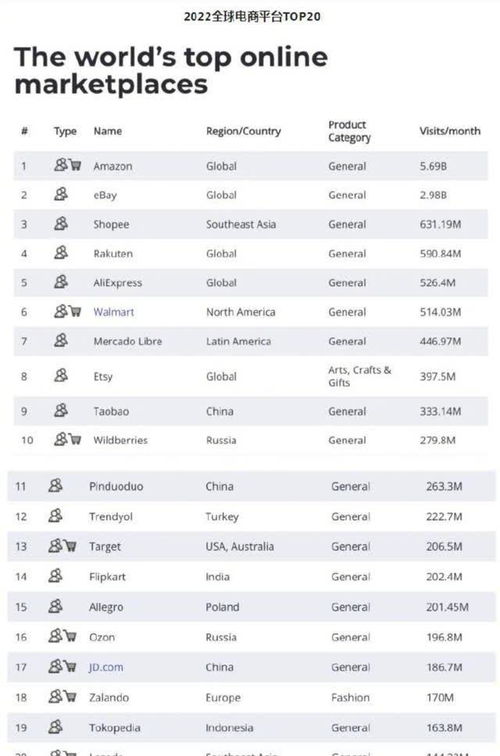The image size is (500, 756).
Task: Click the type icon in the Etsy row
Action: tap(61, 375)
